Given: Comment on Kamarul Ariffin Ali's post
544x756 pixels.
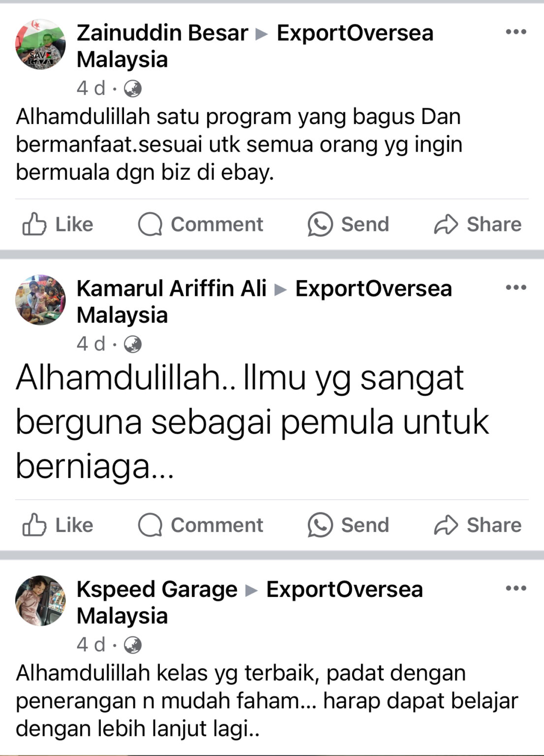Looking at the screenshot, I should tap(201, 525).
